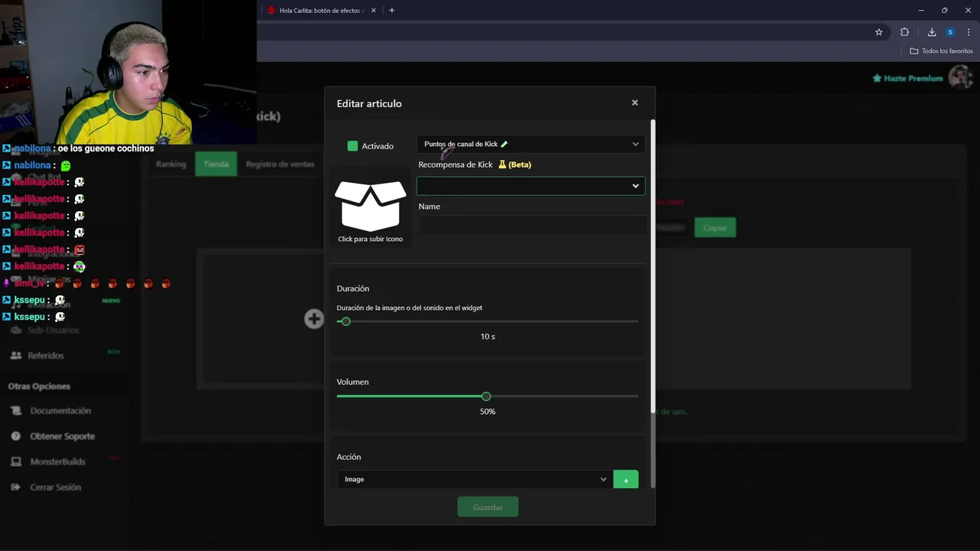Click the Otras Opciones sidebar heading

click(x=39, y=386)
